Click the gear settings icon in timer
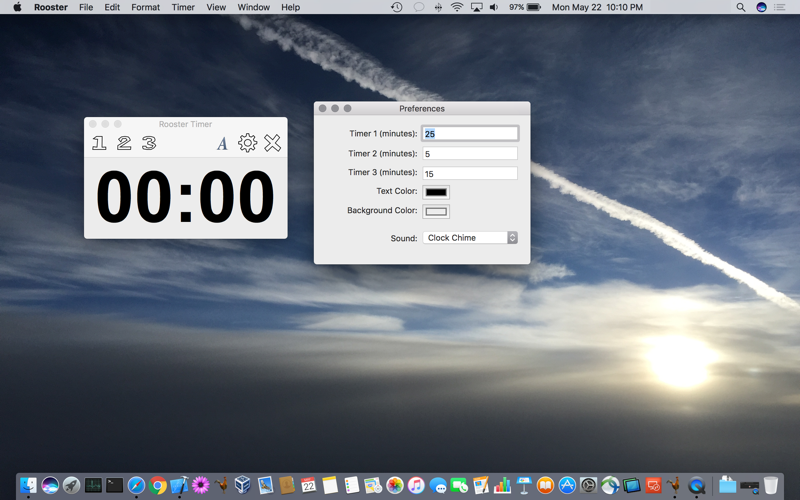The width and height of the screenshot is (800, 500). click(x=247, y=143)
